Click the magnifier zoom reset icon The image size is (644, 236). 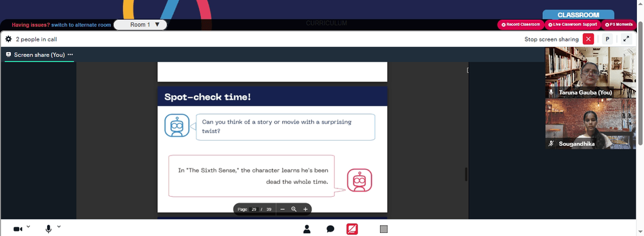[x=294, y=210]
